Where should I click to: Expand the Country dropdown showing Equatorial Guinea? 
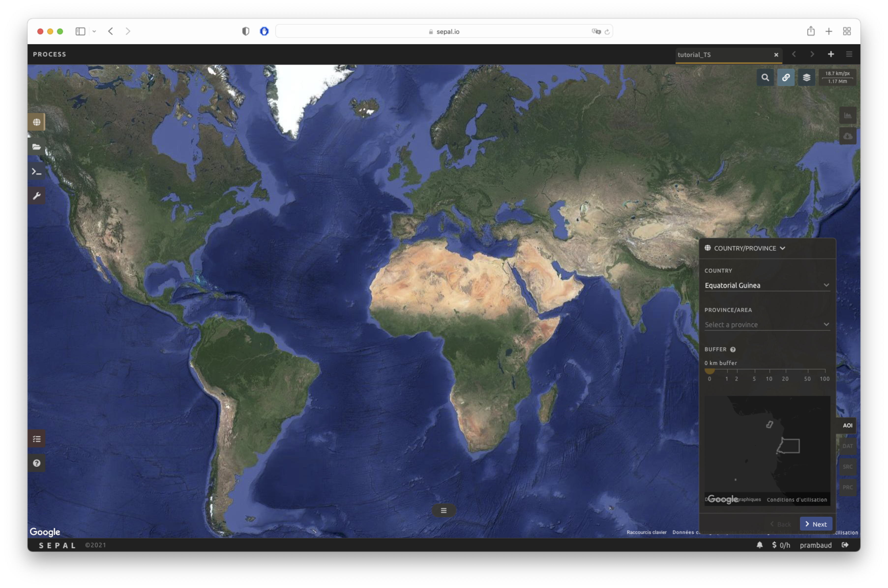pyautogui.click(x=767, y=285)
